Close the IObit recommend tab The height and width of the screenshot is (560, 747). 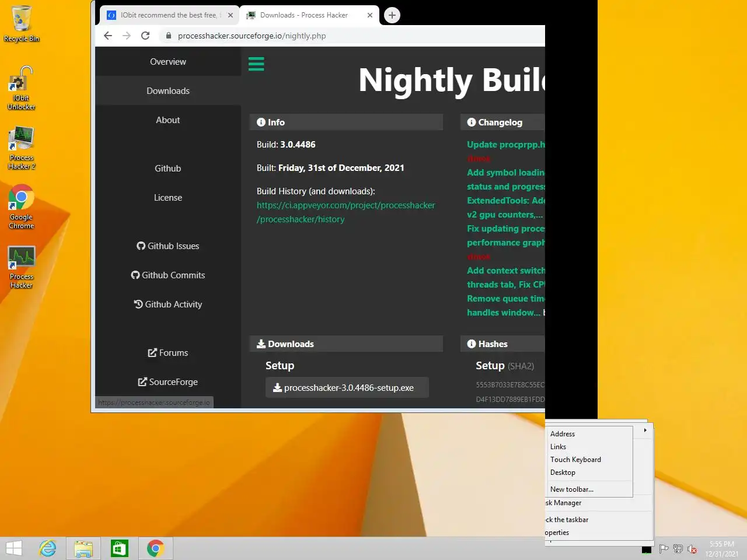(230, 15)
